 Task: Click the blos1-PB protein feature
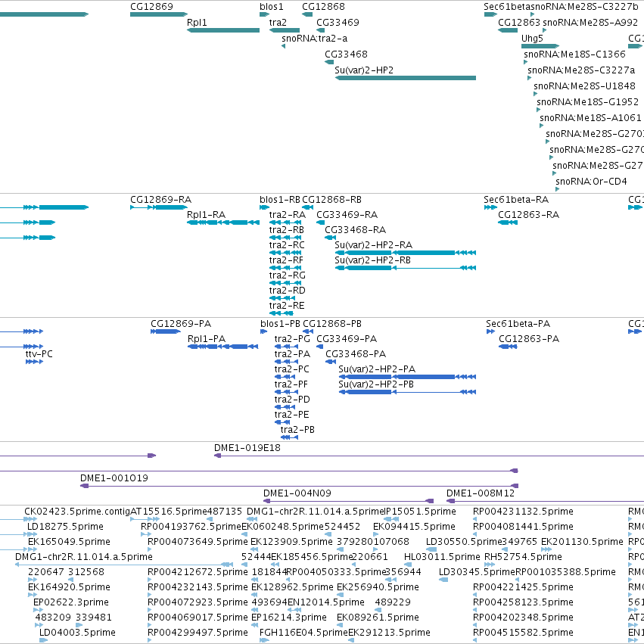coord(263,331)
